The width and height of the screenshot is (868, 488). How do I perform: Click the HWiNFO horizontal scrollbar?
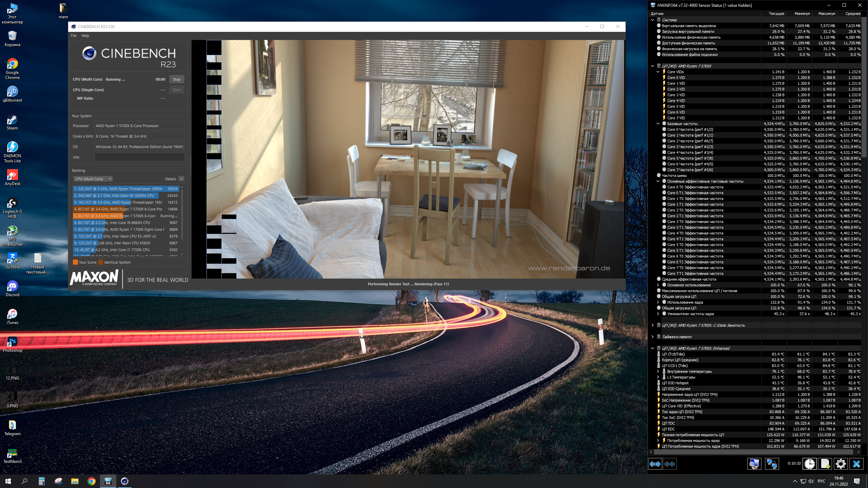click(753, 452)
